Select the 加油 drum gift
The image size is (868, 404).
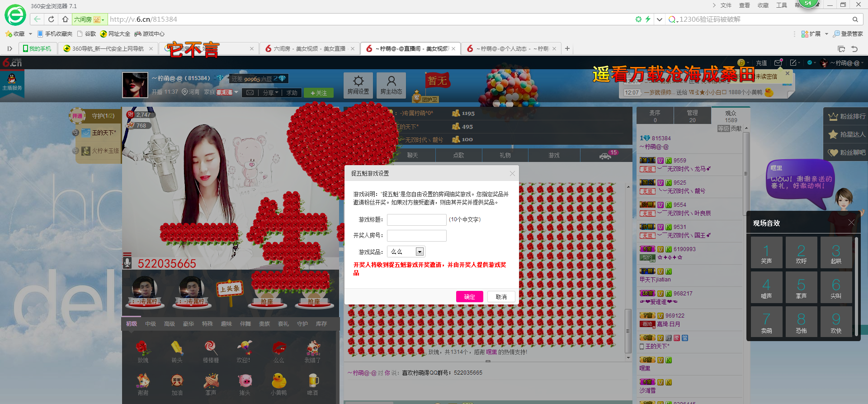point(177,384)
